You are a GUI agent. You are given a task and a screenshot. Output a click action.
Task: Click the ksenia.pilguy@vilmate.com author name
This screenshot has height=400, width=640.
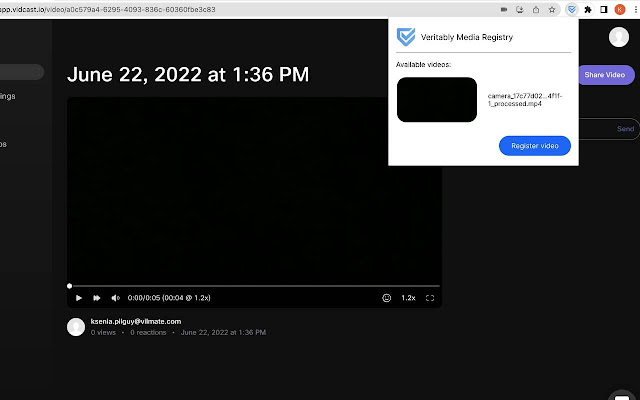[136, 322]
